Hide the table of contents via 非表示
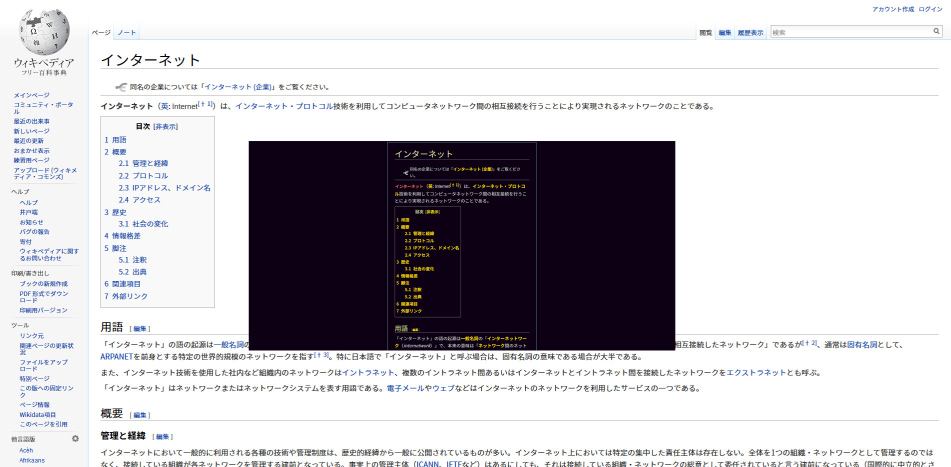Image resolution: width=951 pixels, height=467 pixels. 166,126
